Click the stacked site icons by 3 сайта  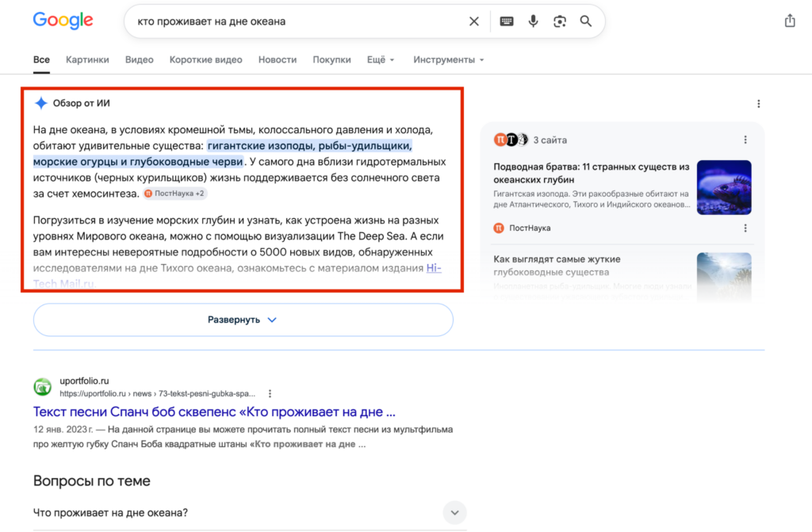coord(511,140)
